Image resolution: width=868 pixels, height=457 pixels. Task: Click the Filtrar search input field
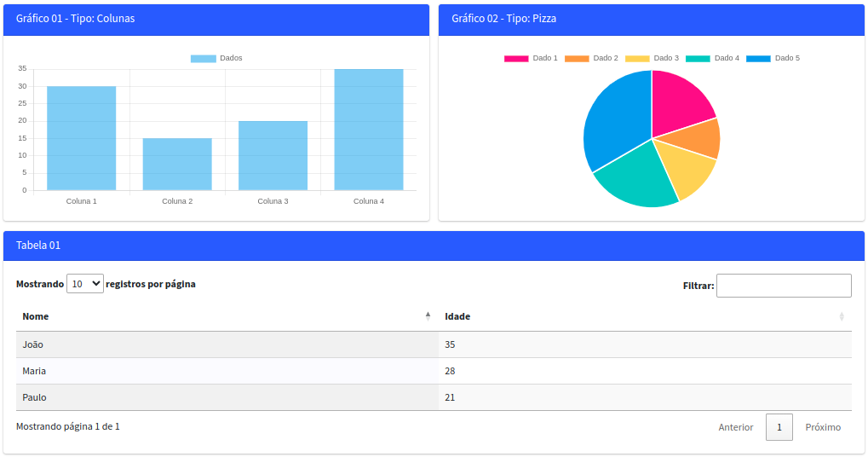[784, 286]
